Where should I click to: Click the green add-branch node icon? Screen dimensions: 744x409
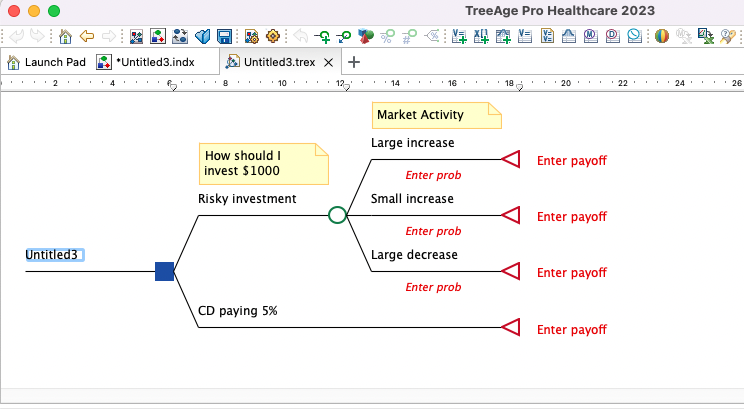[x=322, y=37]
